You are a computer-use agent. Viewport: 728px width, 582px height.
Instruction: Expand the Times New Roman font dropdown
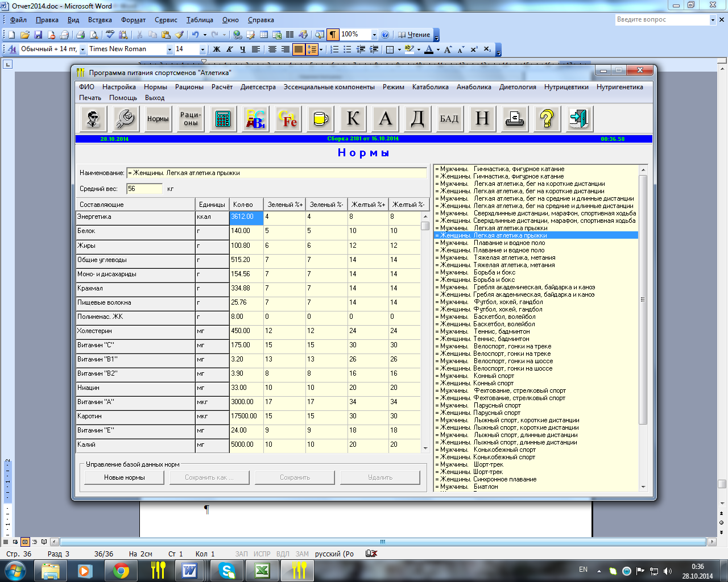pyautogui.click(x=169, y=49)
